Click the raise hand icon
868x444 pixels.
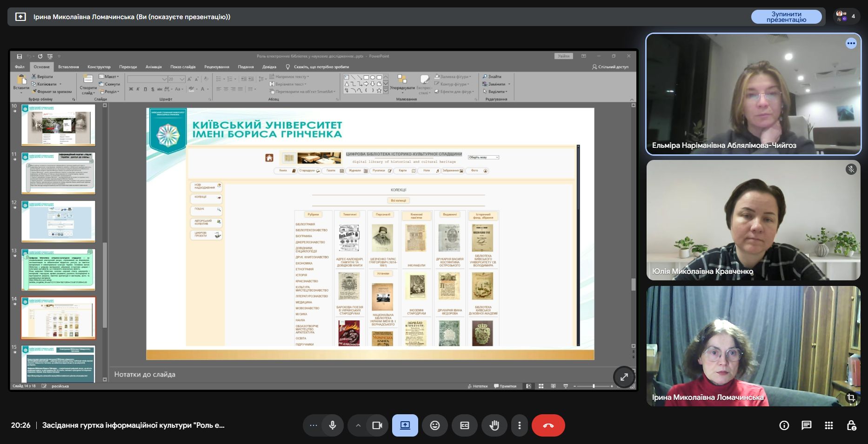[494, 425]
